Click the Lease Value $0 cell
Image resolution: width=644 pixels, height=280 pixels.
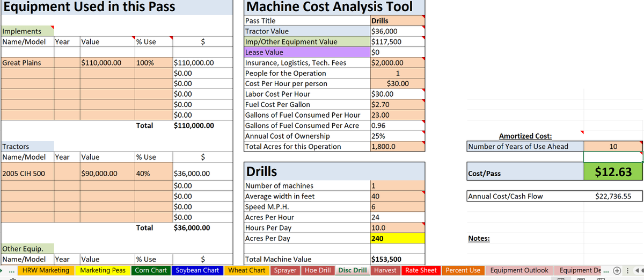(x=397, y=52)
